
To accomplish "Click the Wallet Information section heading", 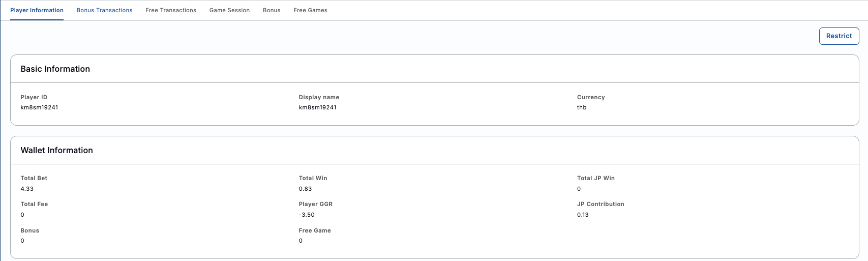I will tap(56, 151).
